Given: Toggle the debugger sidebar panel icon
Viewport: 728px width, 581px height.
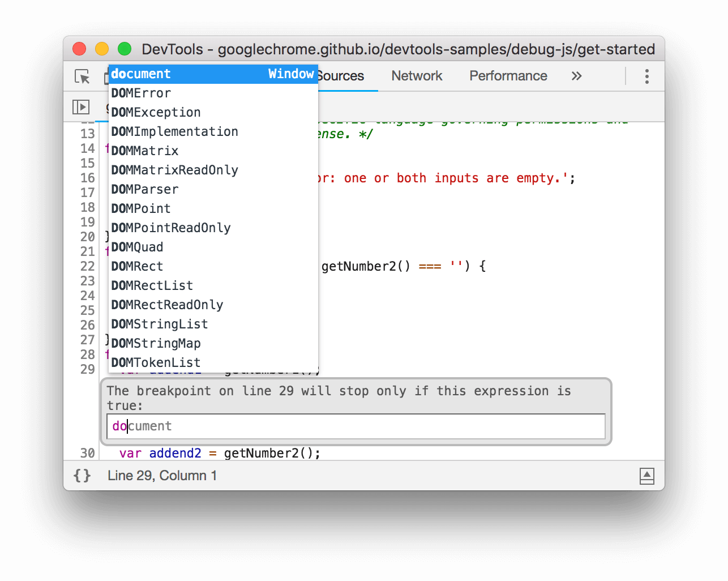Looking at the screenshot, I should coord(81,106).
